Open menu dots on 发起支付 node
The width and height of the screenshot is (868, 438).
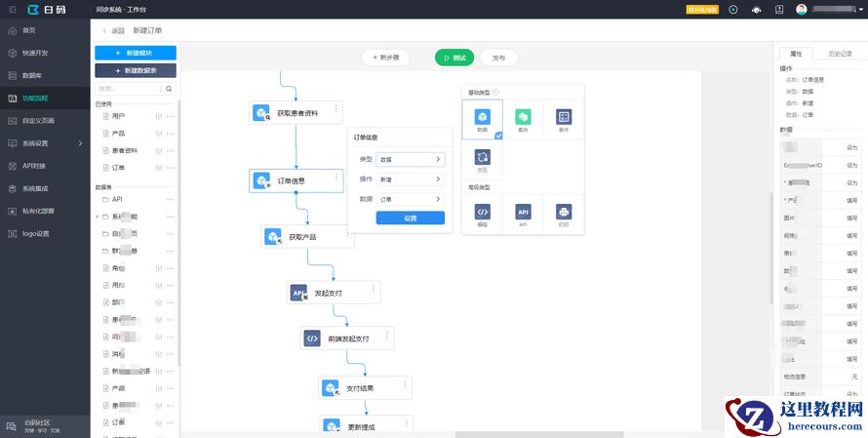[x=374, y=289]
